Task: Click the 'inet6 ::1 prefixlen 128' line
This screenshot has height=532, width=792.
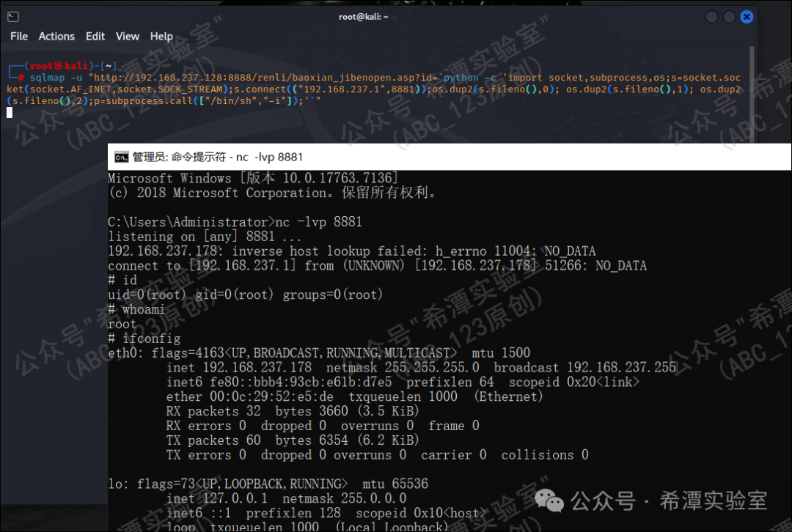Action: [x=326, y=514]
